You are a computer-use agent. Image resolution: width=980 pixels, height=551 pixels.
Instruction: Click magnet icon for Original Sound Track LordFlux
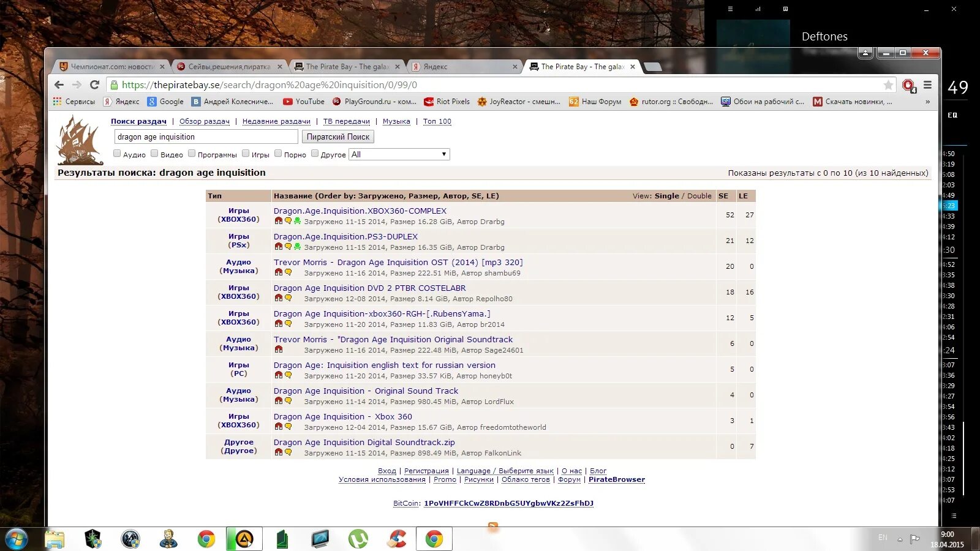[279, 401]
